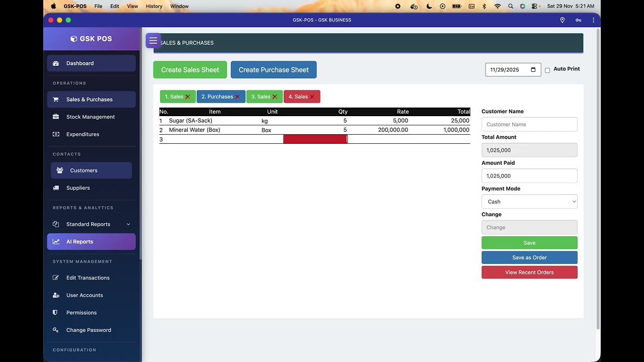Open the AI Reports page
The image size is (644, 362).
pos(92,242)
